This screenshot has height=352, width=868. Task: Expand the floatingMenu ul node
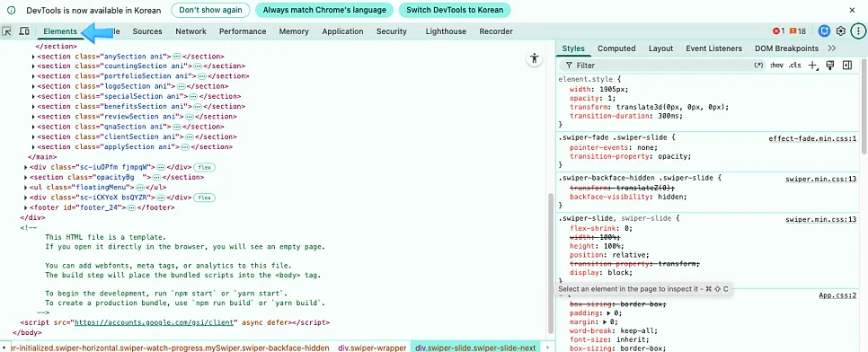26,188
